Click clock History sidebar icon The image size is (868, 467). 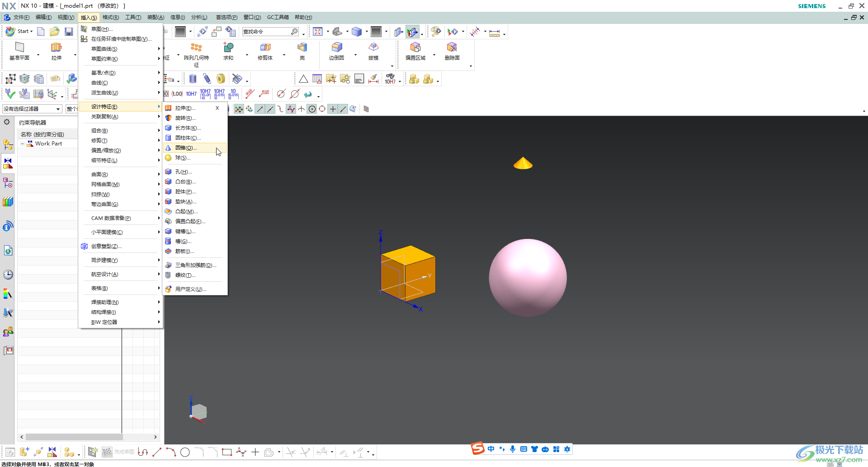pos(8,275)
